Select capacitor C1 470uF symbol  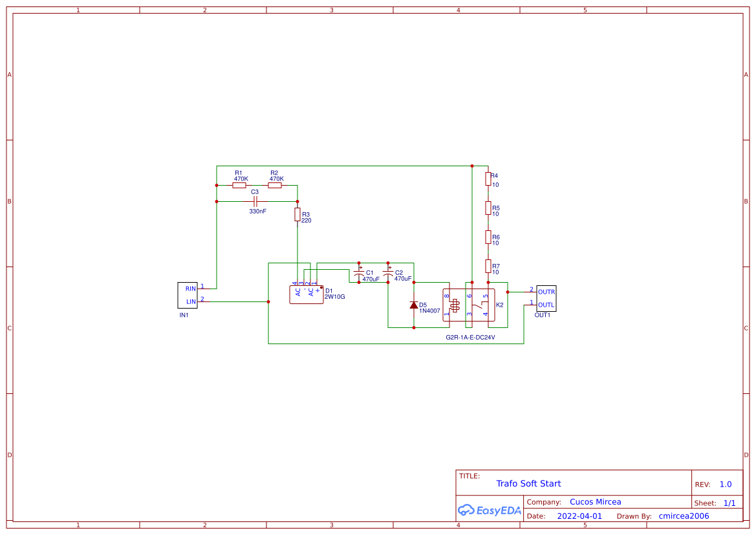coord(358,273)
